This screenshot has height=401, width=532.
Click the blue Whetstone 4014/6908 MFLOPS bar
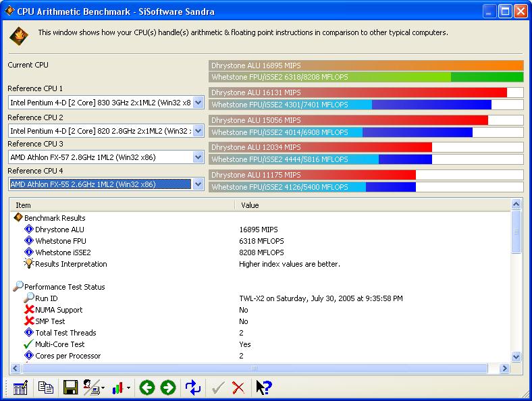(366, 132)
